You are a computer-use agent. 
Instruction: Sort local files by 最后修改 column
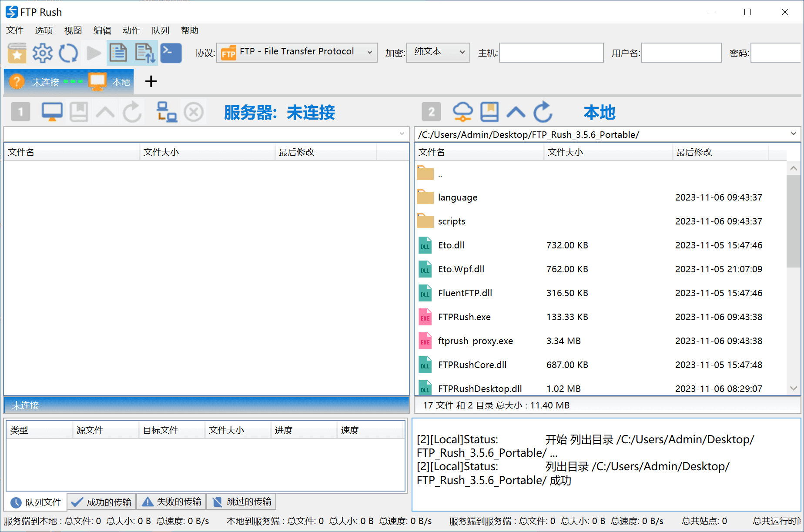point(721,152)
